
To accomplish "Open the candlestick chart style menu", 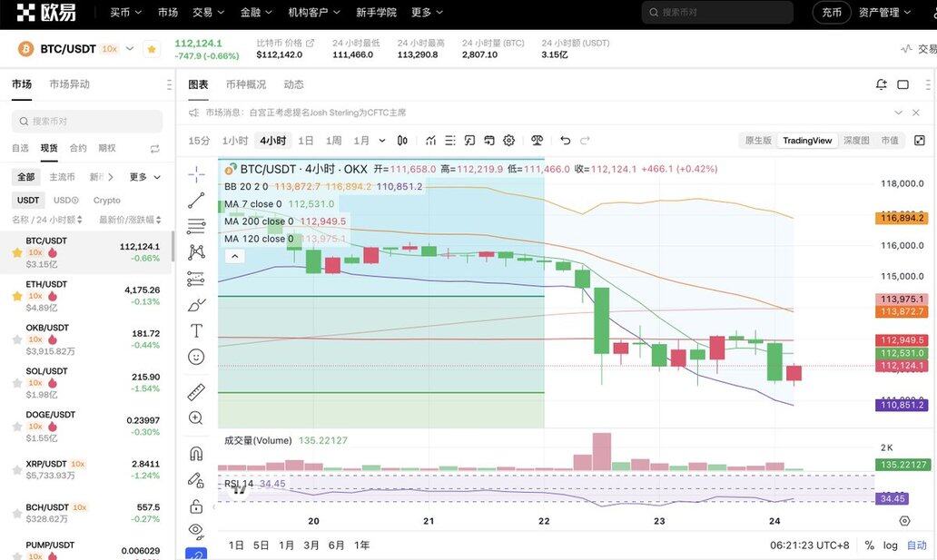I will (x=402, y=141).
